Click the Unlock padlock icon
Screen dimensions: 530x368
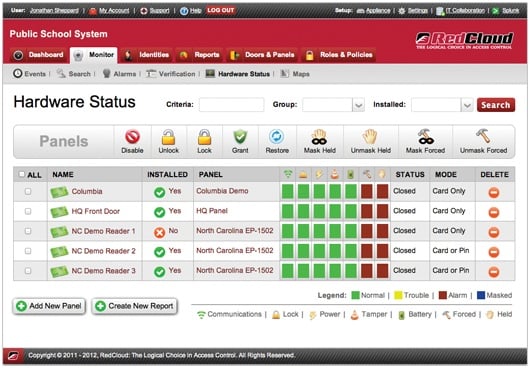pyautogui.click(x=168, y=137)
